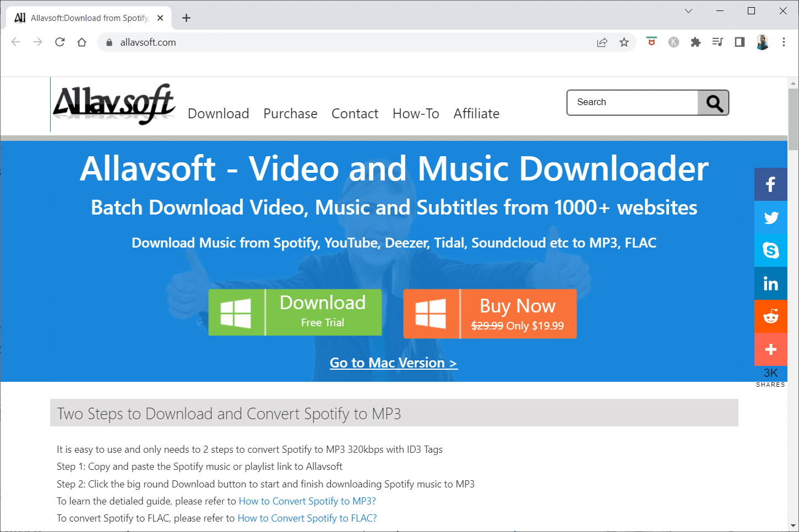Click the Allavsoft logo

point(114,105)
